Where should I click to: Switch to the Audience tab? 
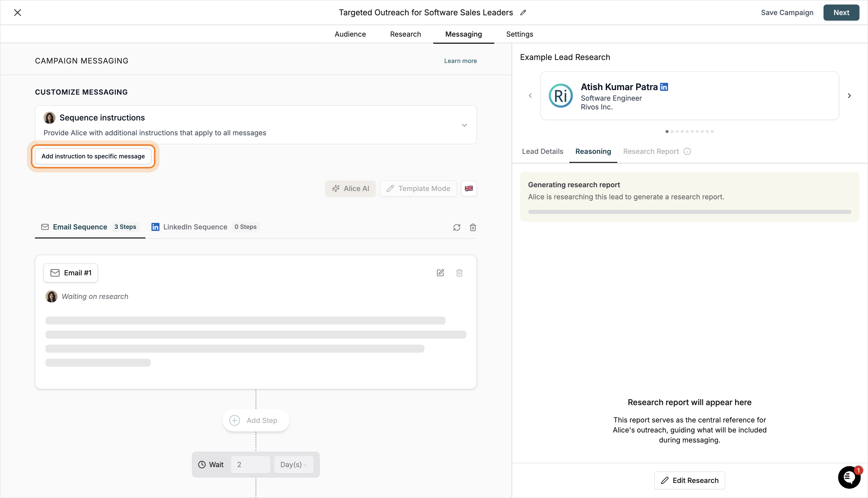tap(350, 34)
